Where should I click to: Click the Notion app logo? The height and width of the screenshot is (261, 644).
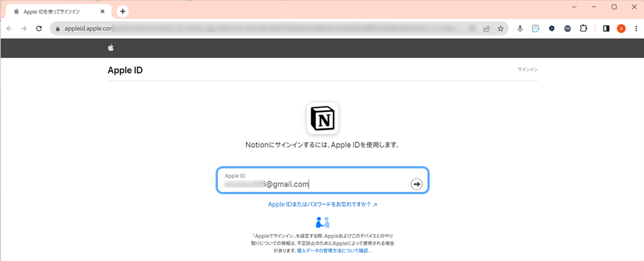(322, 118)
